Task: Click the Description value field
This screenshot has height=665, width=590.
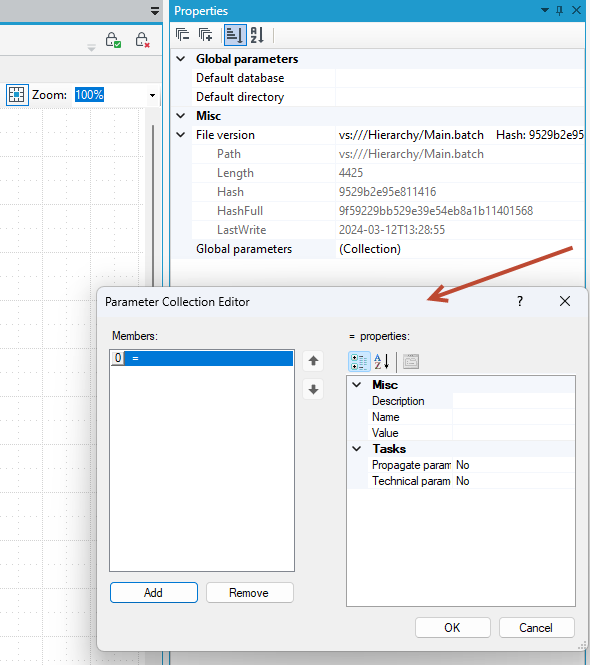Action: click(x=514, y=401)
